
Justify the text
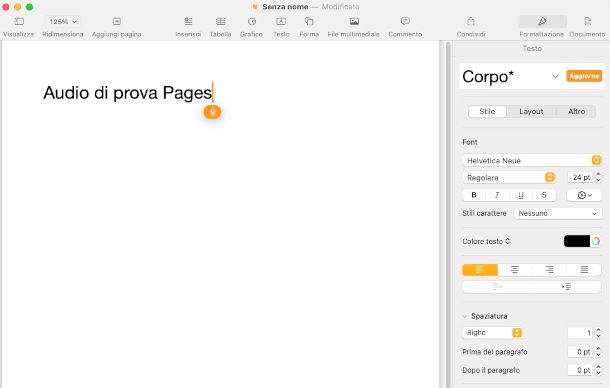(584, 269)
